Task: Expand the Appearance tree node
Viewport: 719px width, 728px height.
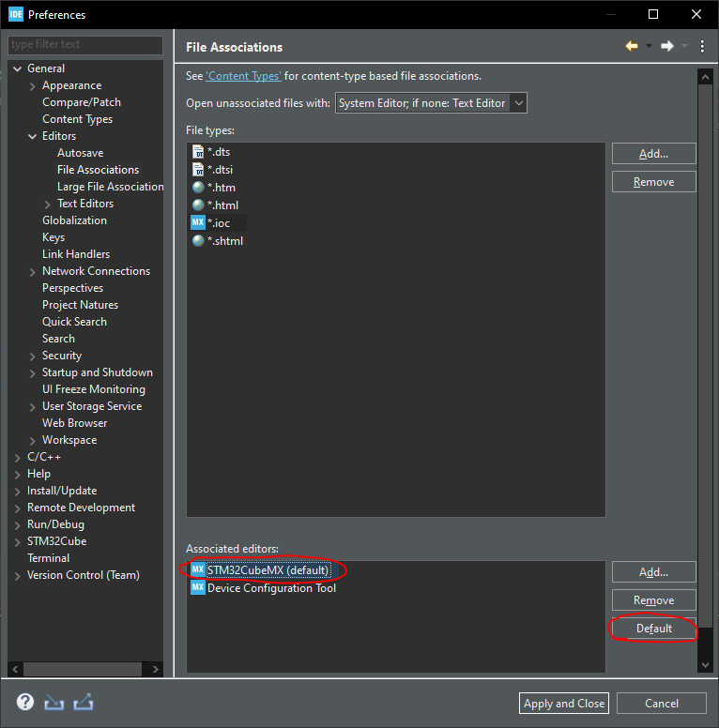Action: coord(32,86)
